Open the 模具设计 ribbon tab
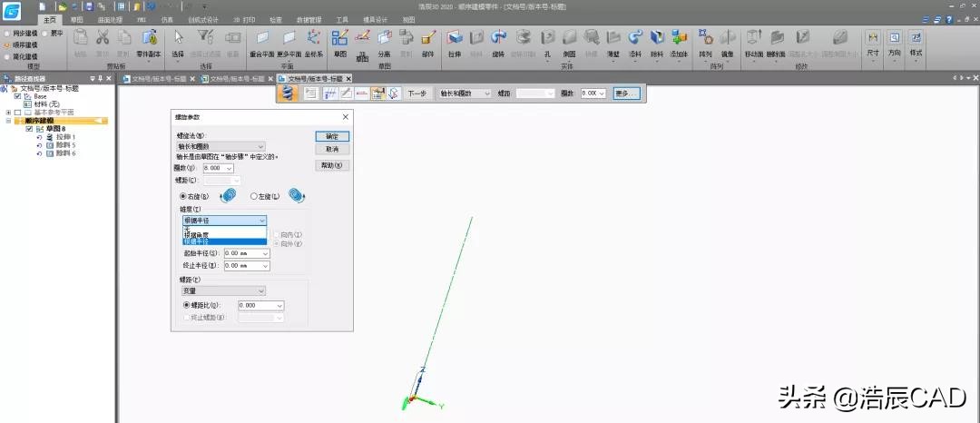 (x=376, y=19)
